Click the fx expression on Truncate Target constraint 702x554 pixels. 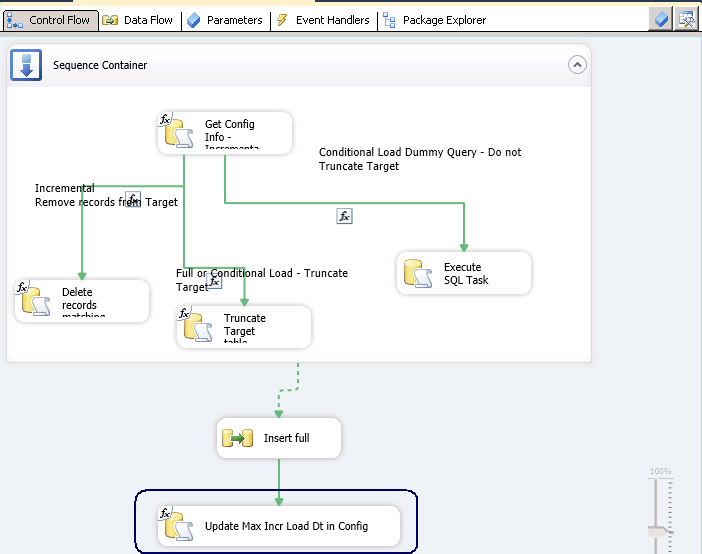click(214, 282)
